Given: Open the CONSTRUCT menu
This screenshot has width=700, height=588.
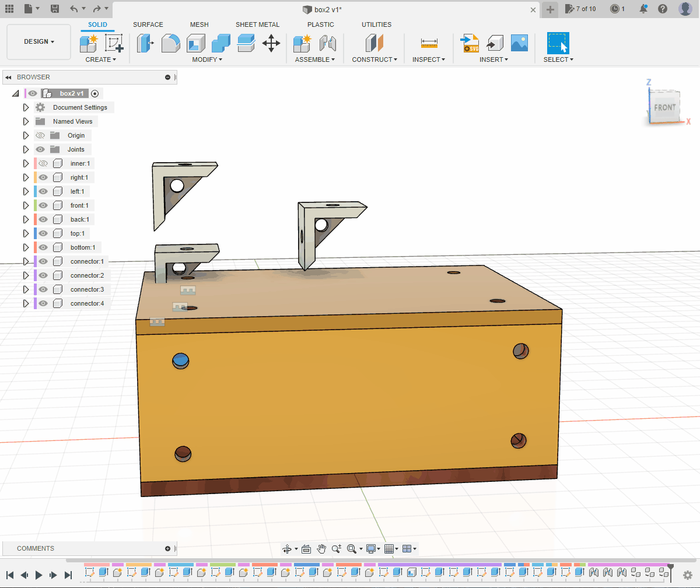Looking at the screenshot, I should point(374,60).
